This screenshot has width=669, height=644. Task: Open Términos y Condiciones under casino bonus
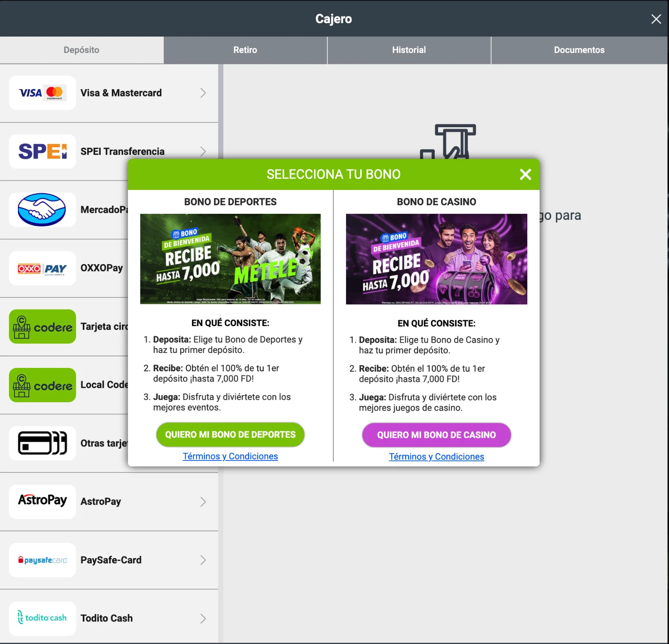point(436,457)
